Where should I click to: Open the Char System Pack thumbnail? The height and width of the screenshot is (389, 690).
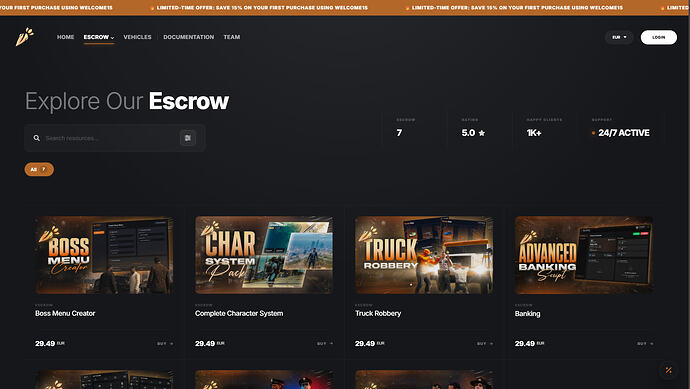point(264,255)
